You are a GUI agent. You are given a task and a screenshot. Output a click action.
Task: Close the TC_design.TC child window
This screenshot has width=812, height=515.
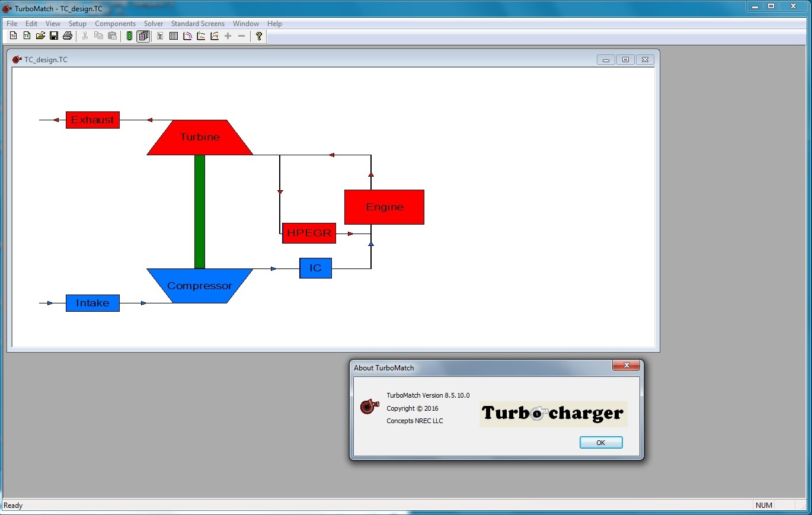[645, 60]
